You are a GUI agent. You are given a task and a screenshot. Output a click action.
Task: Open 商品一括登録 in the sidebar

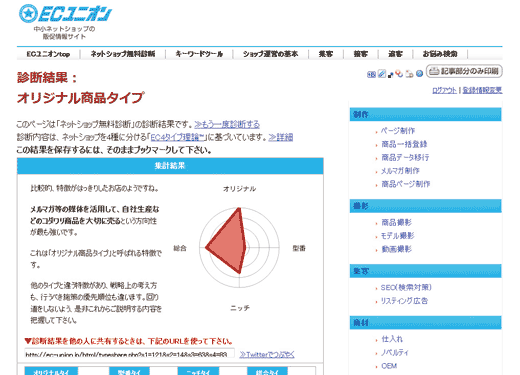pos(404,144)
